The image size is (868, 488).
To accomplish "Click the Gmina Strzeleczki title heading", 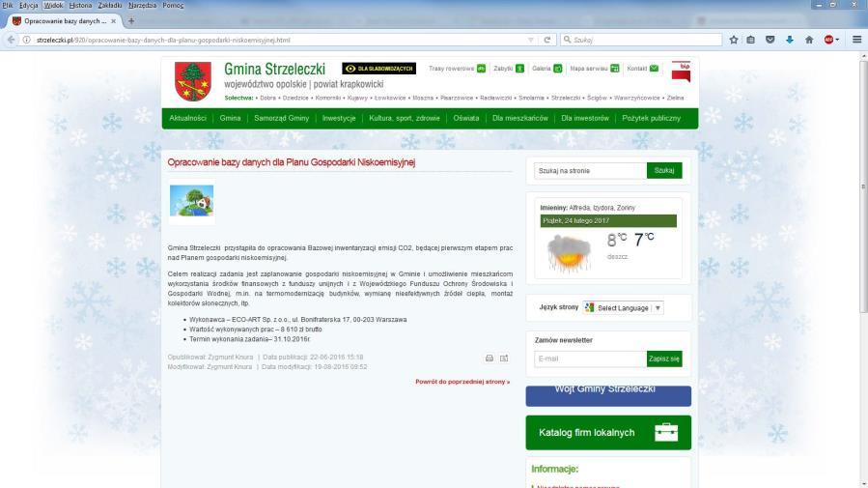I will pos(274,70).
